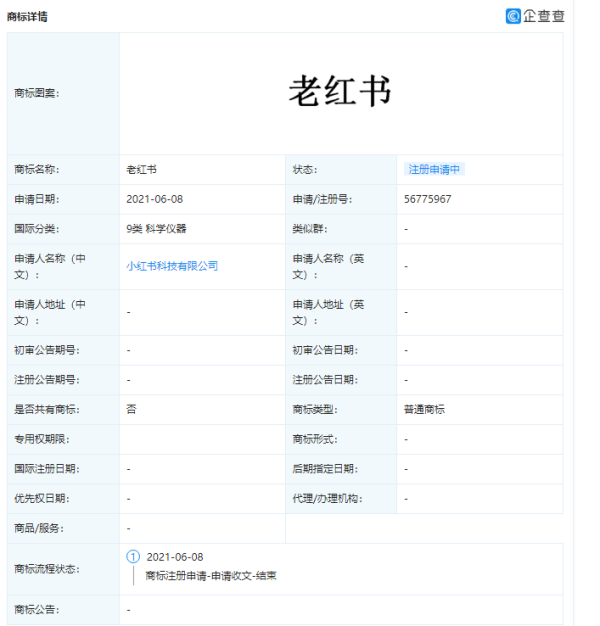Click the 商标公告 label
This screenshot has width=600, height=626.
click(37, 610)
